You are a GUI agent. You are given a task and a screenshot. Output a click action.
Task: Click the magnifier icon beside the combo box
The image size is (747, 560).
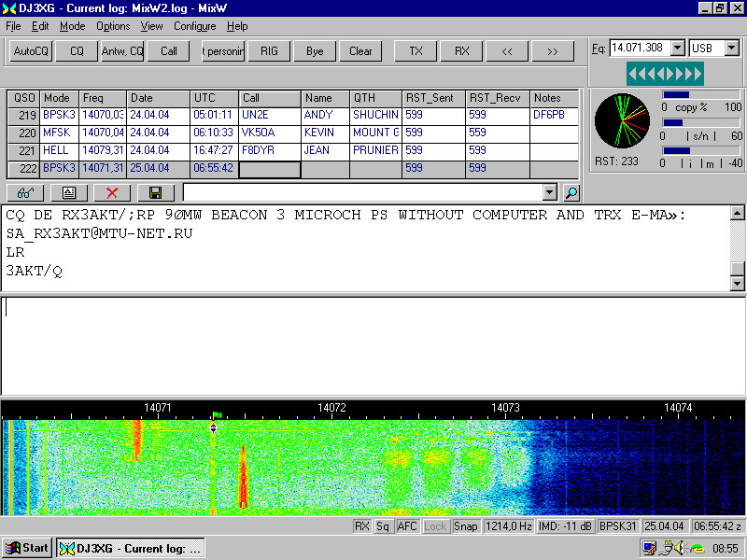click(x=571, y=192)
